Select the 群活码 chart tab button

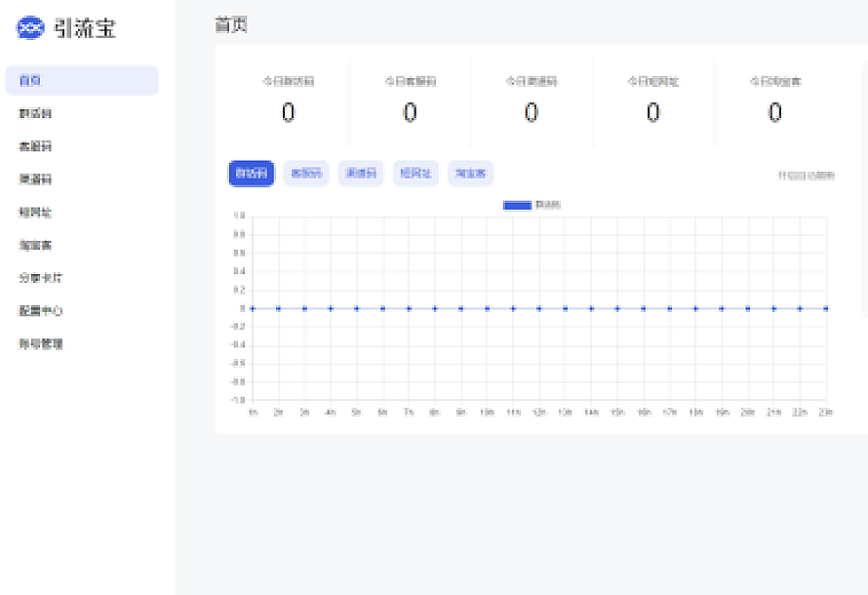pyautogui.click(x=252, y=174)
